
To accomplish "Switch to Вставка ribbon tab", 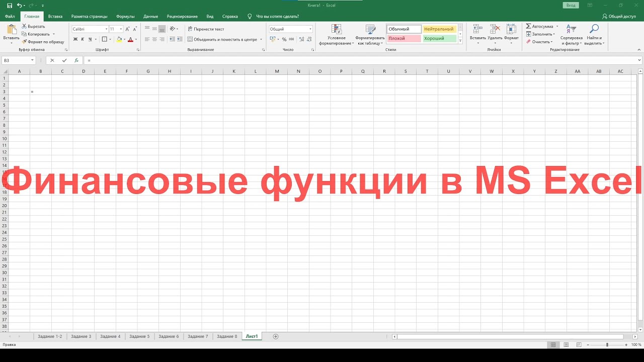I will [55, 17].
